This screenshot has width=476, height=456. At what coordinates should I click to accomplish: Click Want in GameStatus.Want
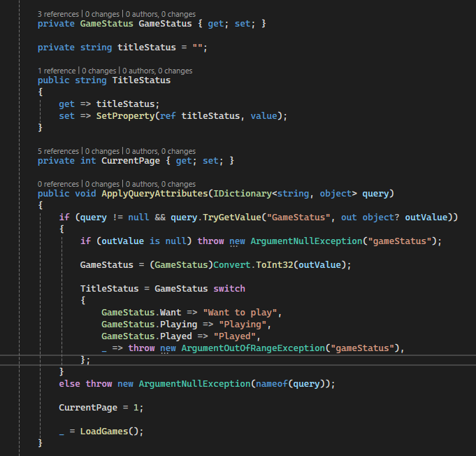tap(171, 313)
